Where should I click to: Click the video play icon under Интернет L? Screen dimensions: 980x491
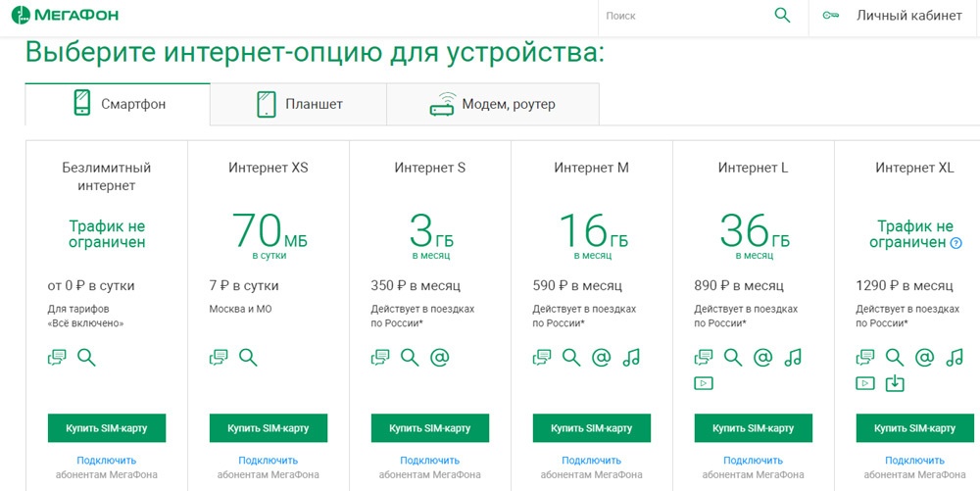pos(704,383)
